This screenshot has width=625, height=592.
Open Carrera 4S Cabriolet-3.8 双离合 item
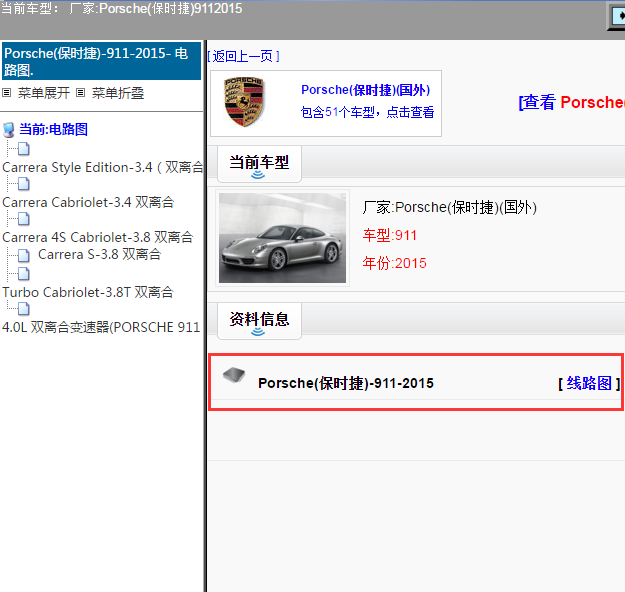[98, 238]
